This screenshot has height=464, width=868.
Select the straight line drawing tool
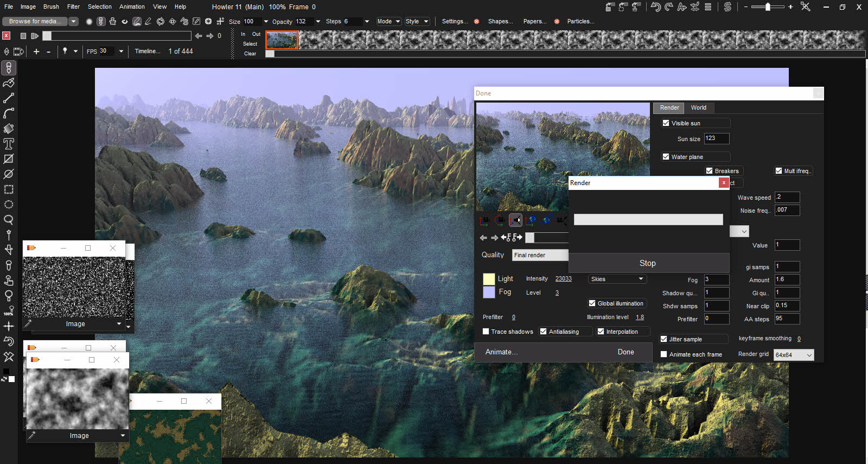pyautogui.click(x=9, y=98)
